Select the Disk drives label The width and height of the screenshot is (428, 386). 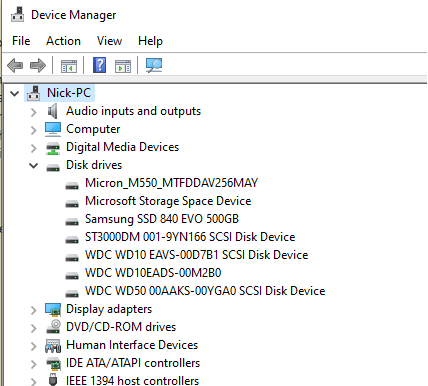coord(94,165)
